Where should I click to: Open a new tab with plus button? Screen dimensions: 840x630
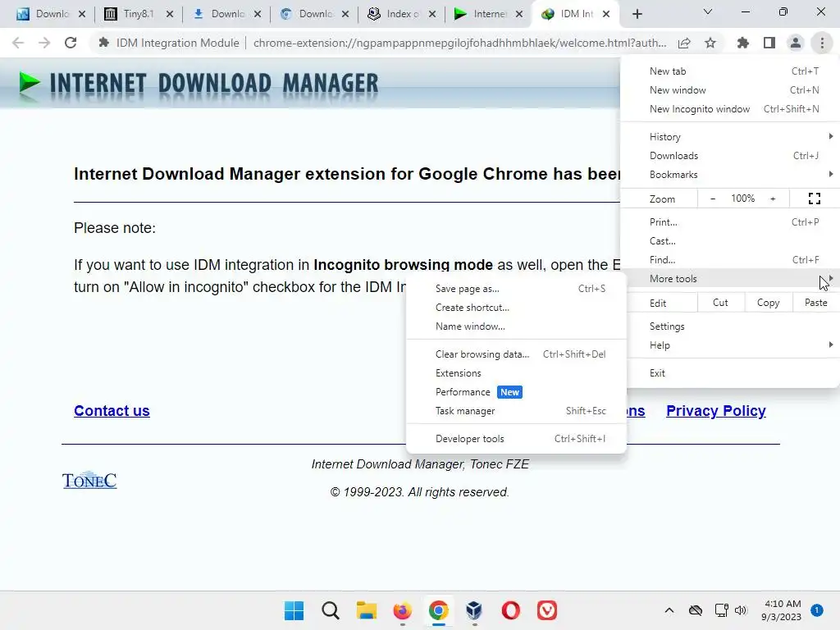pyautogui.click(x=637, y=14)
